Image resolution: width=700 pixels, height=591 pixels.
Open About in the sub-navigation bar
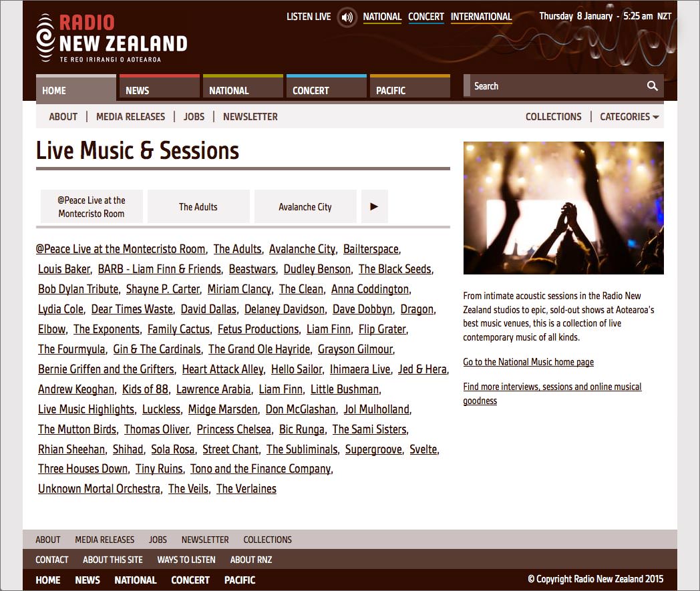(x=63, y=117)
